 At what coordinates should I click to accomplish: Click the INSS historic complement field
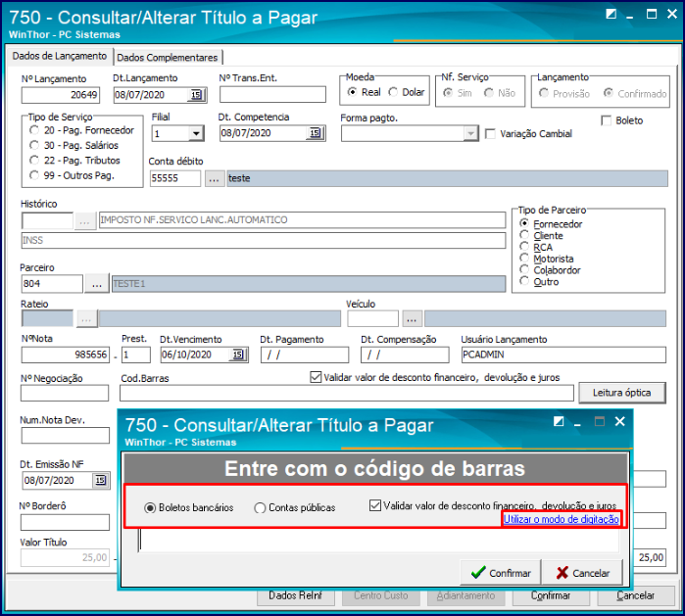click(264, 241)
